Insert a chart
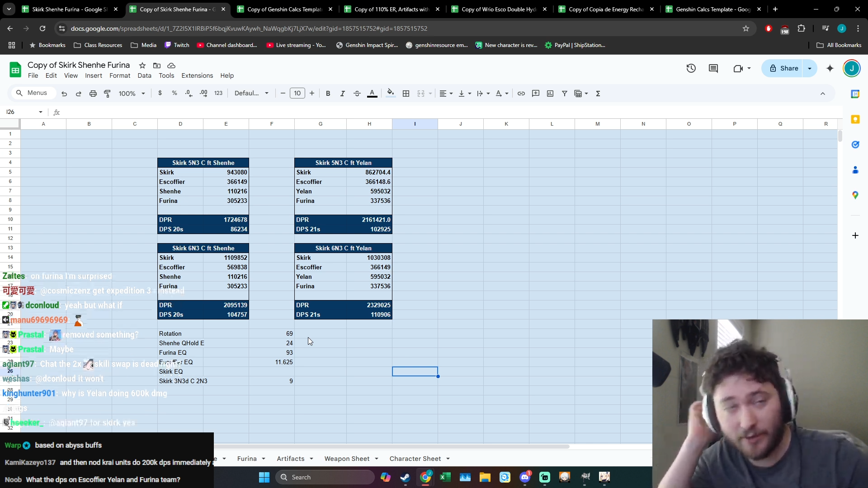868x488 pixels. (x=550, y=94)
